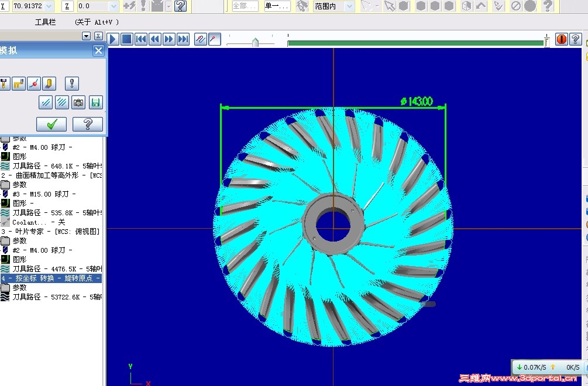Toggle display tool holder icon in backplot dialog
Image resolution: width=588 pixels, height=386 pixels.
point(4,84)
